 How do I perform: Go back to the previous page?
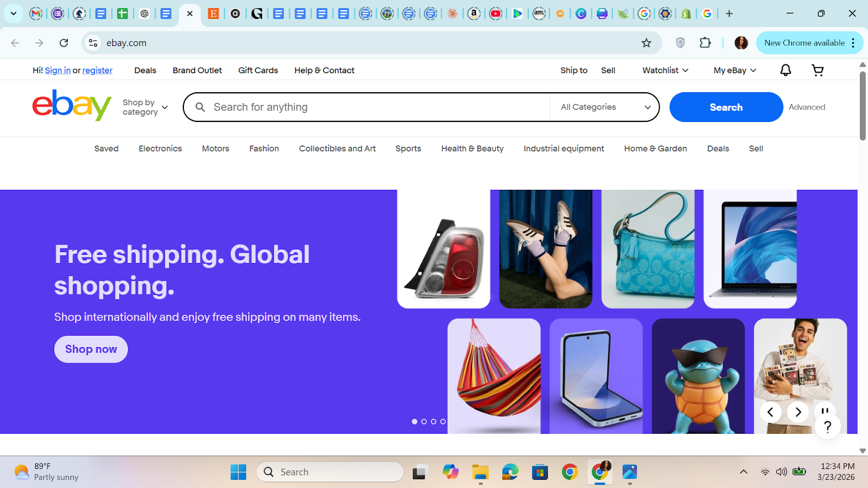point(15,43)
